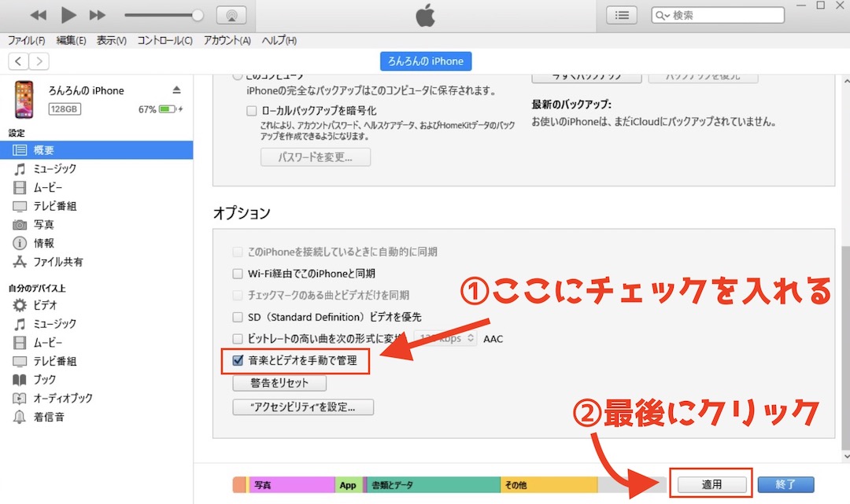Open the 128 kbps bitrate dropdown
Viewport: 850px width, 504px height.
click(x=445, y=339)
